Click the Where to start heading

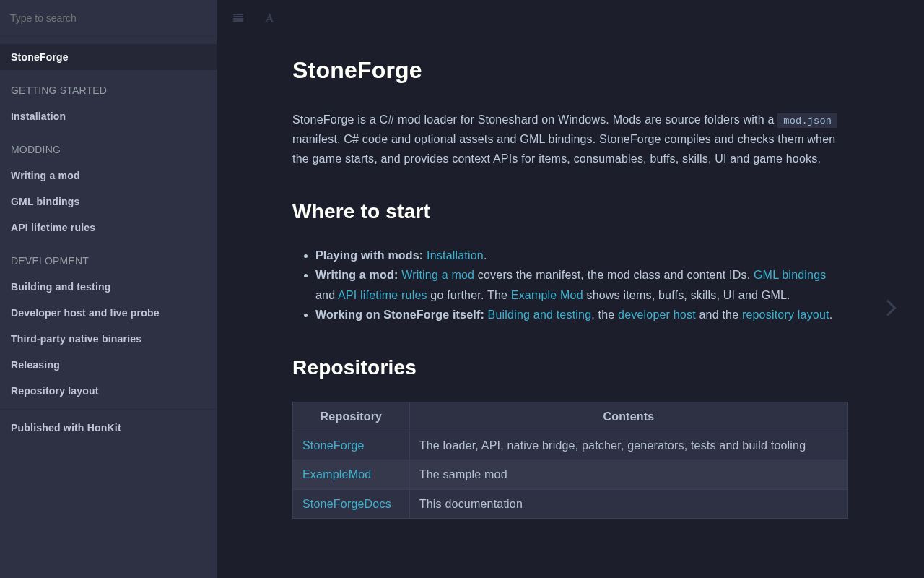coord(361,212)
